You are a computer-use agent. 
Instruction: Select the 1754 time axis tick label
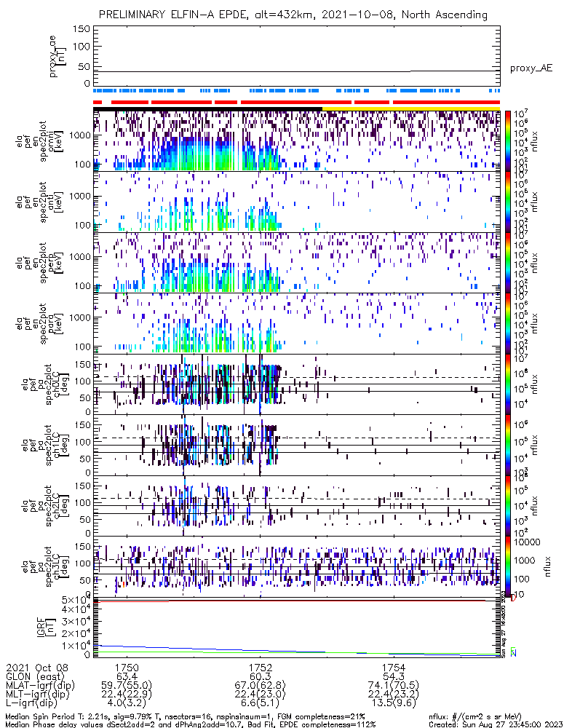coord(394,667)
